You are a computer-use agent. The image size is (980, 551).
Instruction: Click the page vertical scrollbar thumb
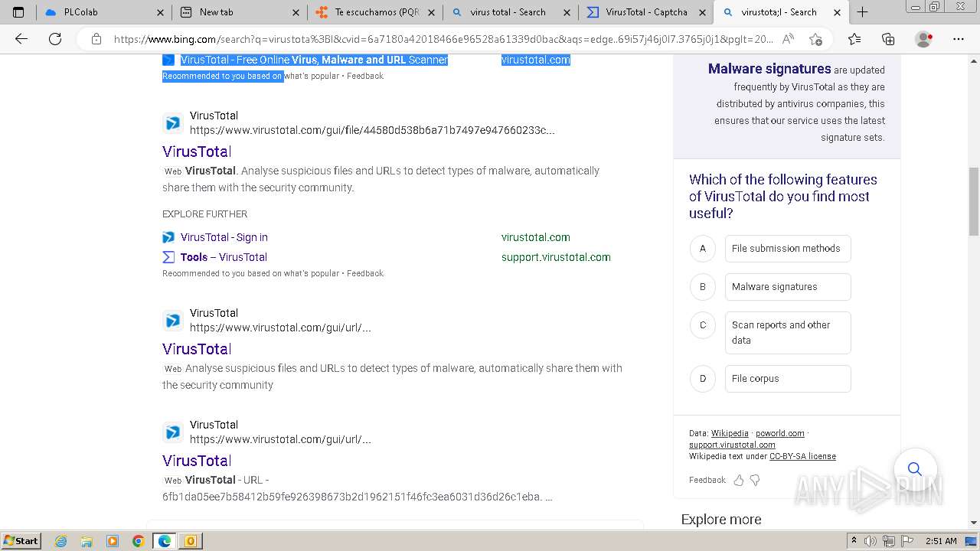pos(974,201)
